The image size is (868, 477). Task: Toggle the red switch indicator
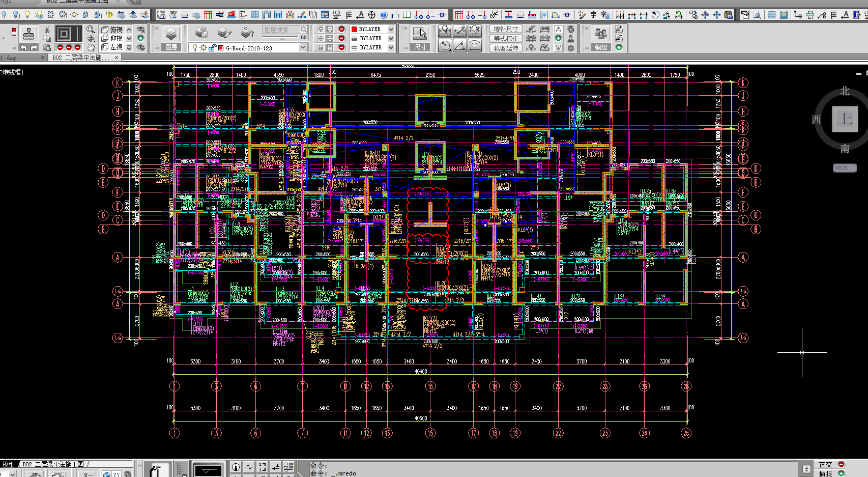[x=14, y=32]
